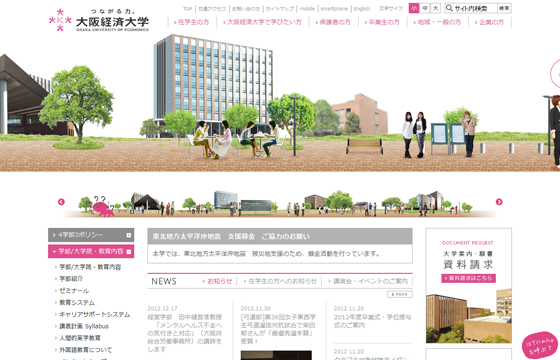Click the 本学では、東北地方太平洋沖地震 donation notice text
560x360 pixels.
click(x=266, y=254)
